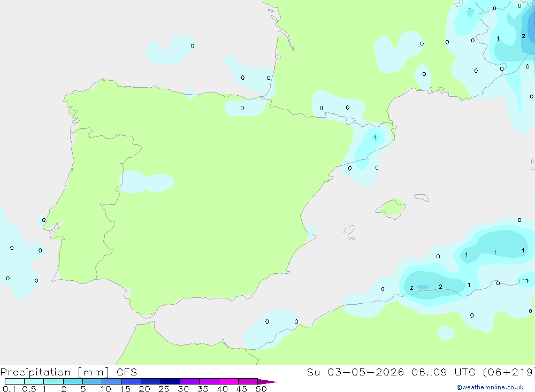Select the 20–25 mm dark blue legend swatch

151,381
